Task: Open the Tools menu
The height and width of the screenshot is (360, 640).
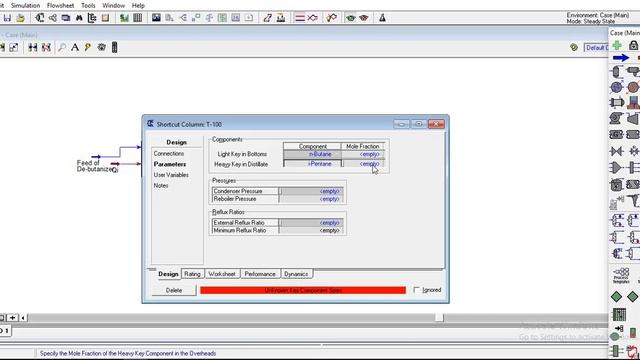Action: click(88, 5)
